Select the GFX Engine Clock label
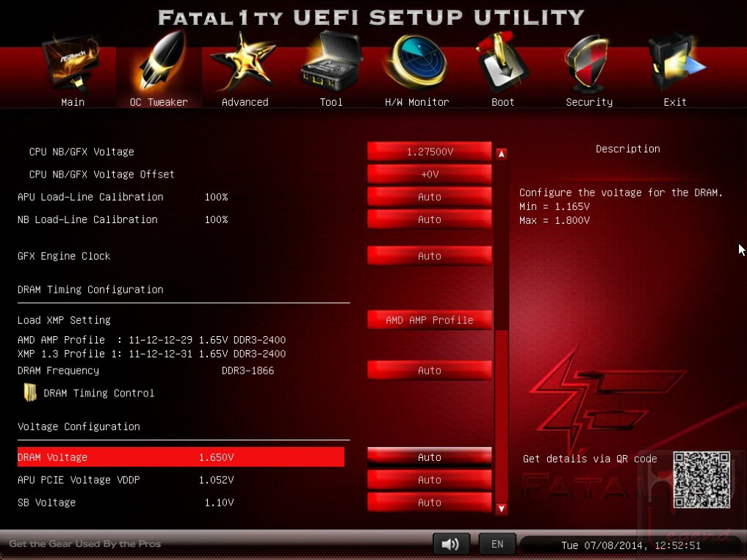This screenshot has width=747, height=560. coord(64,256)
